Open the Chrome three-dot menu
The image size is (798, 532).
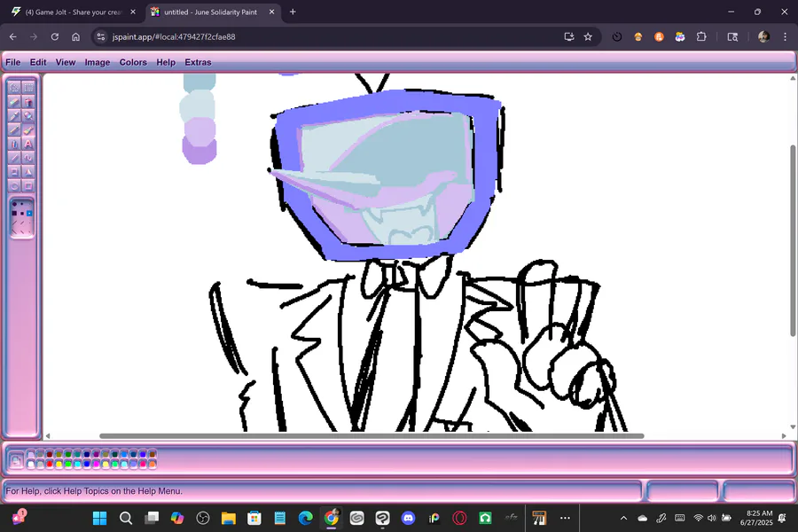[x=785, y=36]
